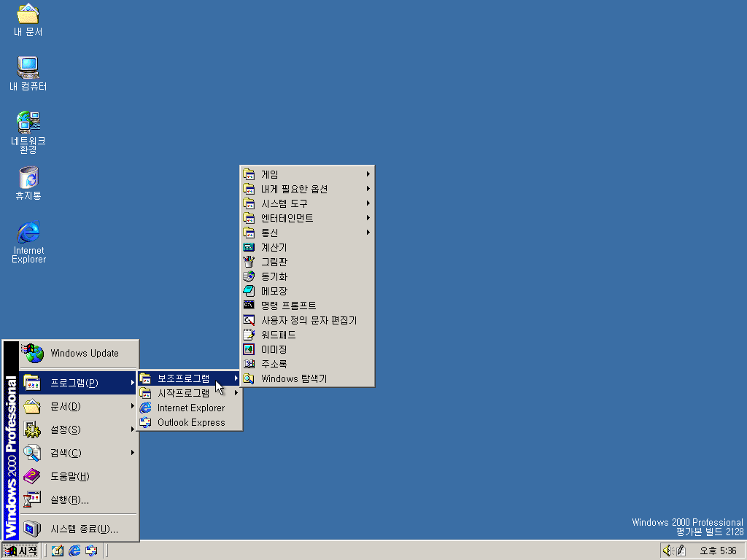The height and width of the screenshot is (560, 747).
Task: Choose 시스템 종료(U)... shut down
Action: (78, 529)
